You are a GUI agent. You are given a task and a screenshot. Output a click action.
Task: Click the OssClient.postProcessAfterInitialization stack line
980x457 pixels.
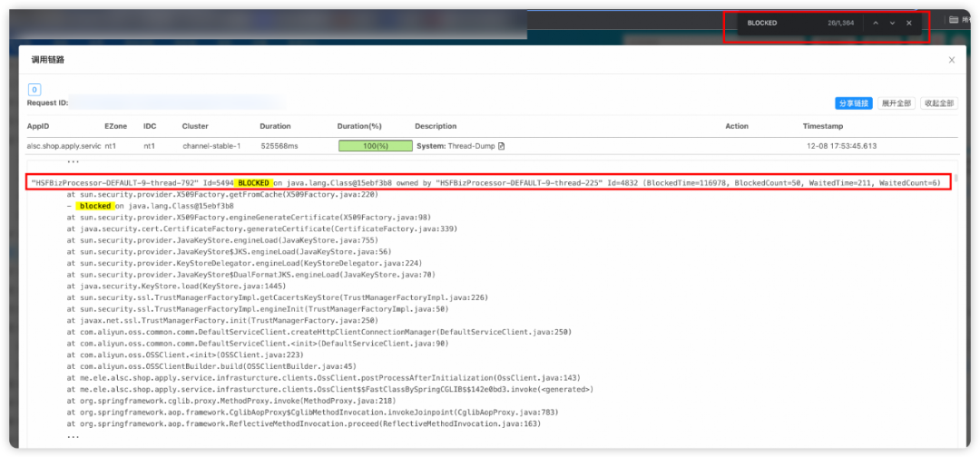324,378
